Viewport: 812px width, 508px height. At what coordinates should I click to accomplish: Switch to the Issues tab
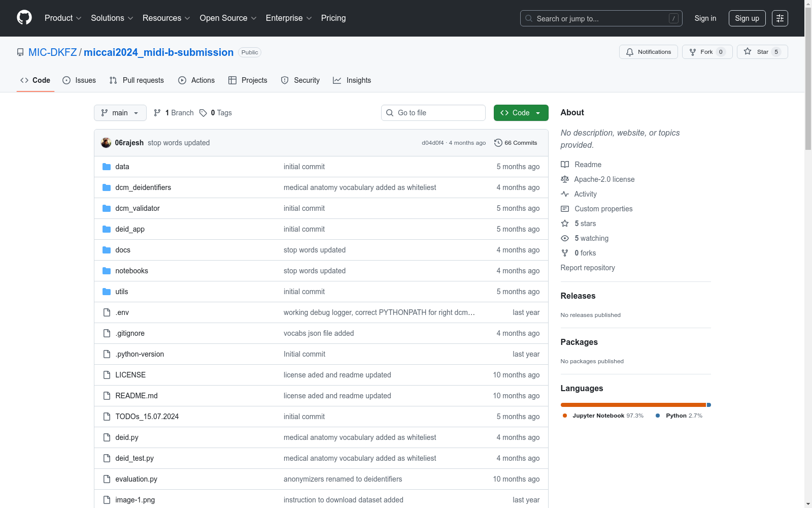pyautogui.click(x=79, y=80)
